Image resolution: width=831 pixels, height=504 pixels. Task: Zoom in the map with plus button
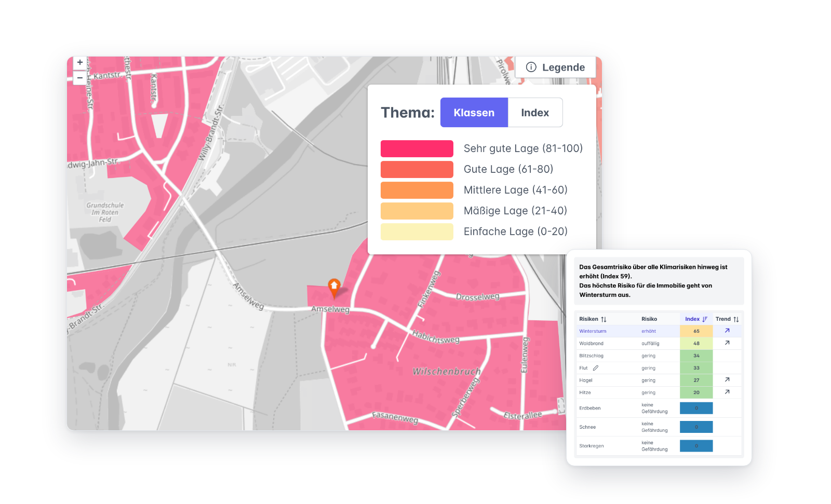(x=80, y=62)
